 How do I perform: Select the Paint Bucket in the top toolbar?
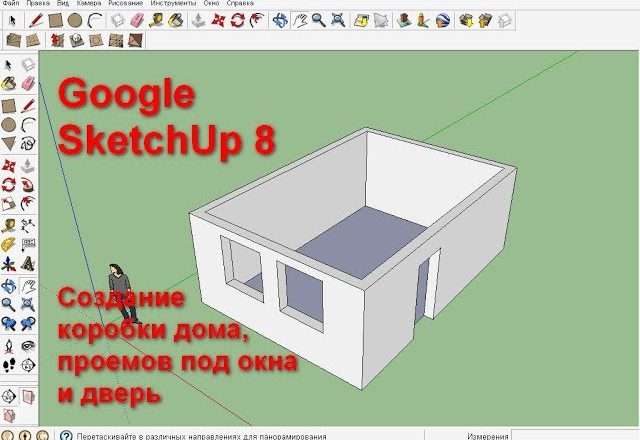[x=176, y=20]
